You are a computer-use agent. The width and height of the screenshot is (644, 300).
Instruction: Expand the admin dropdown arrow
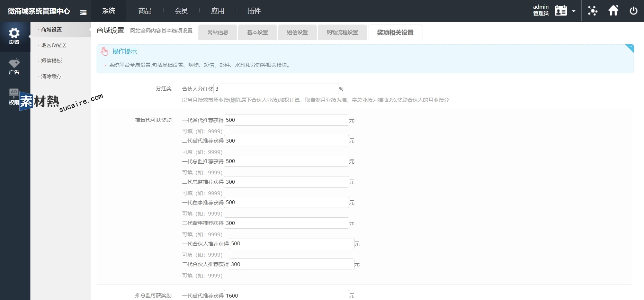tap(574, 11)
